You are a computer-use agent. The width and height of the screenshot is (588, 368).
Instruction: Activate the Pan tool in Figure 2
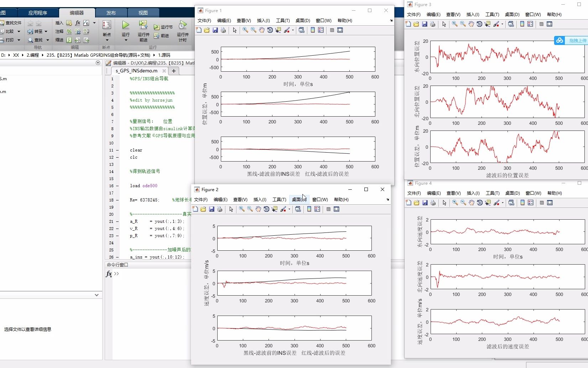click(x=258, y=209)
